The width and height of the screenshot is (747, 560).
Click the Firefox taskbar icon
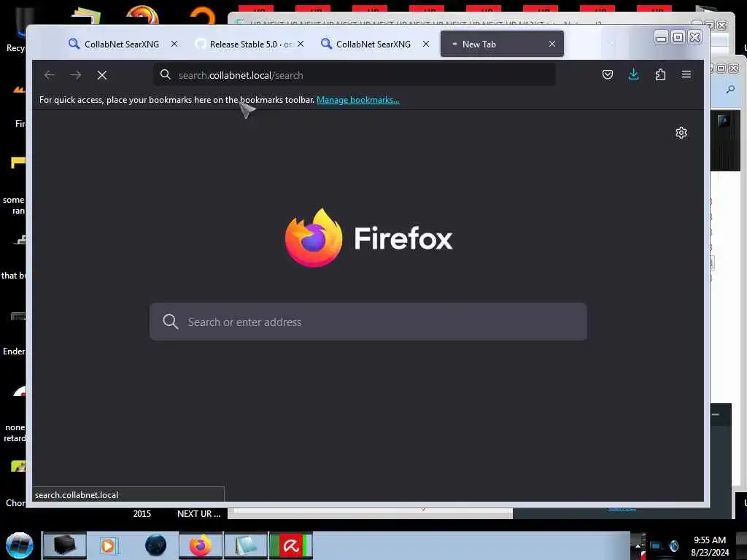click(201, 545)
